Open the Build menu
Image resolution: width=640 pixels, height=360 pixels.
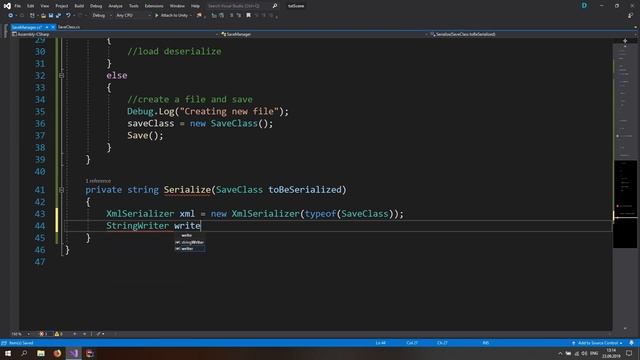(x=79, y=6)
